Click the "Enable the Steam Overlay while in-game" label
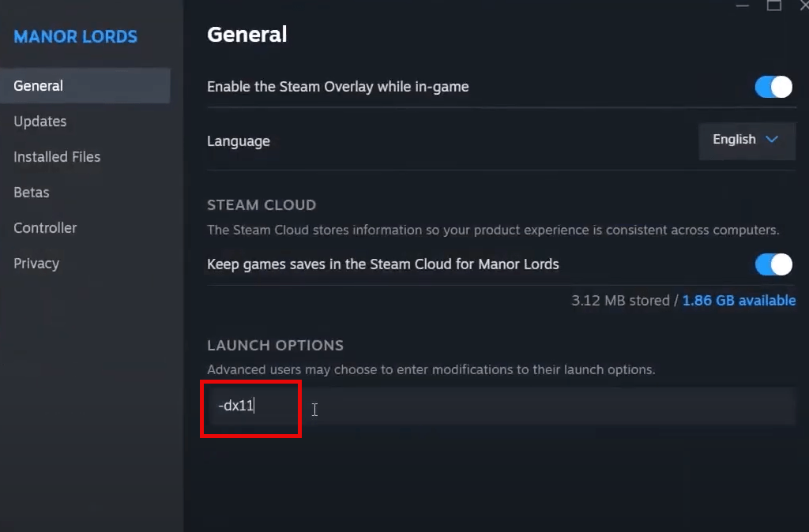 pyautogui.click(x=337, y=87)
